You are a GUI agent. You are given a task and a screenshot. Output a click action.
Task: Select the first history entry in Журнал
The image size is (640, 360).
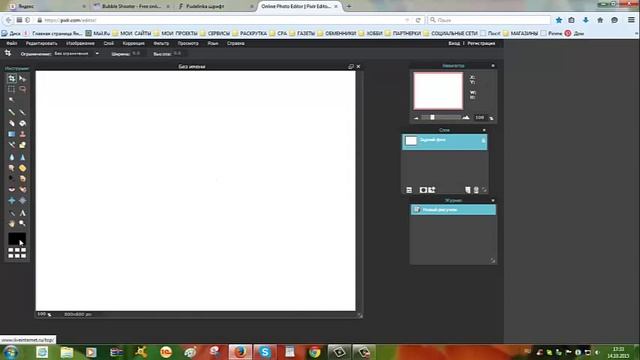453,210
